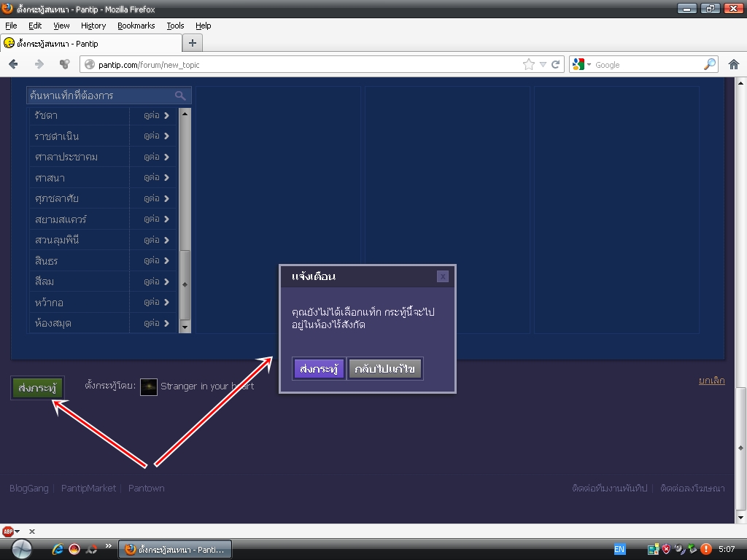Switch to Firefox taskbar button
Viewport: 747px width, 560px height.
tap(175, 550)
